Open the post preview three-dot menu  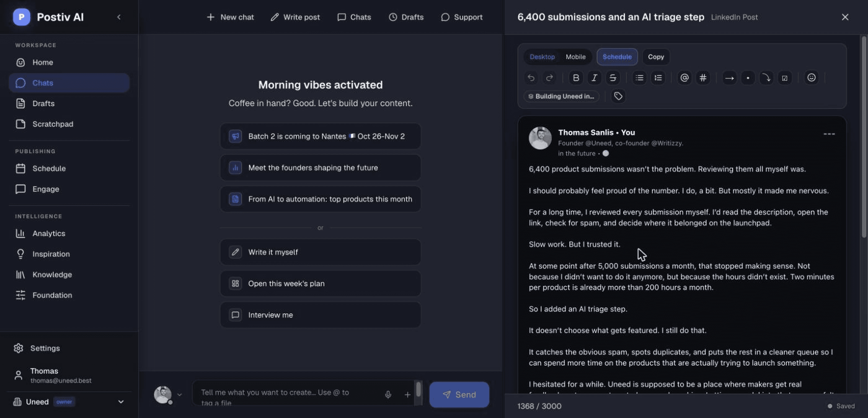(829, 134)
